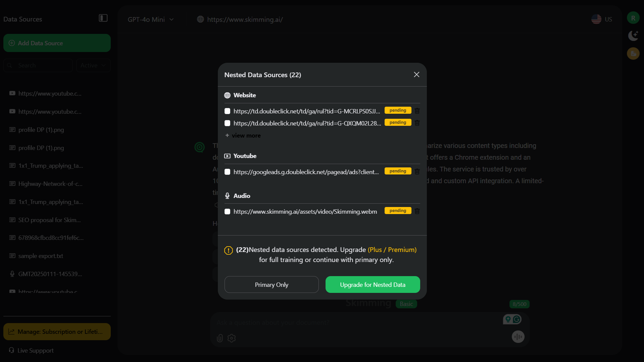Select SEO proposal for Skim... source
The width and height of the screenshot is (644, 362).
49,220
